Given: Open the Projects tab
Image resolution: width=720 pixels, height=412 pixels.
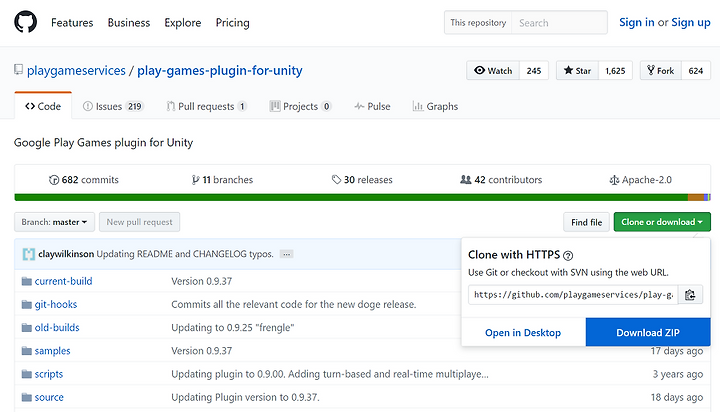Looking at the screenshot, I should tap(300, 106).
